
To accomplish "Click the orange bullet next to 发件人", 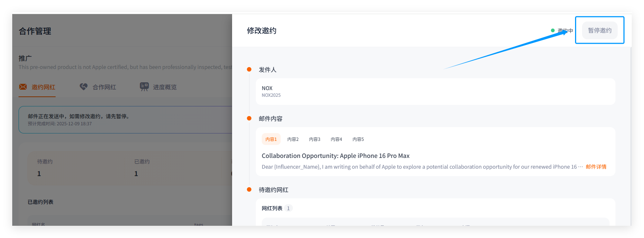I will (x=249, y=69).
